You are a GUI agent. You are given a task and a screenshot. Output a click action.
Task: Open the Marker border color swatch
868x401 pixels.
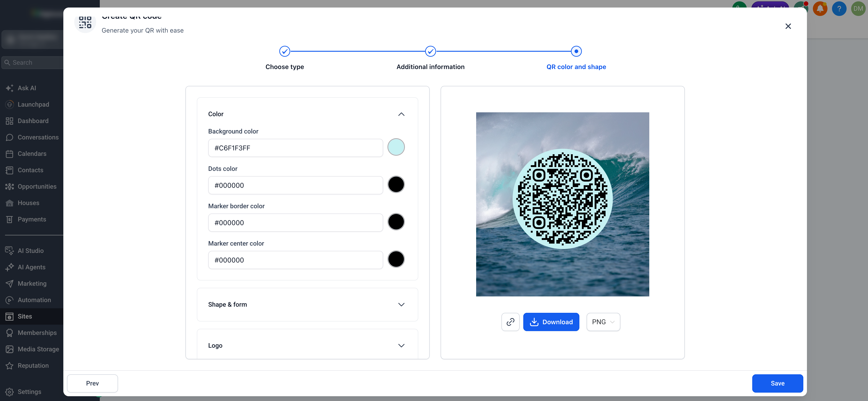point(396,222)
